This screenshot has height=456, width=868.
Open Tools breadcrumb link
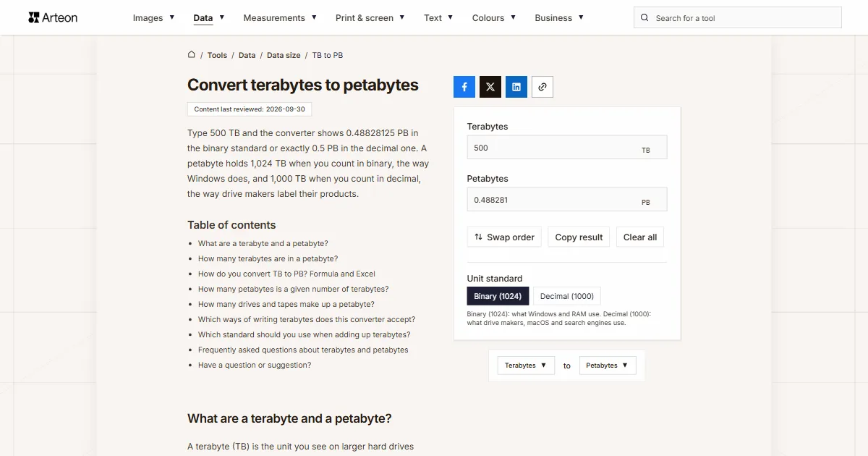217,55
